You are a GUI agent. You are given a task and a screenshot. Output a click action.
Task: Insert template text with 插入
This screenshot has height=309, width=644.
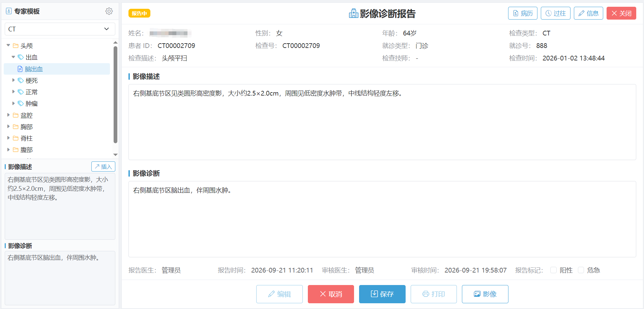coord(103,166)
